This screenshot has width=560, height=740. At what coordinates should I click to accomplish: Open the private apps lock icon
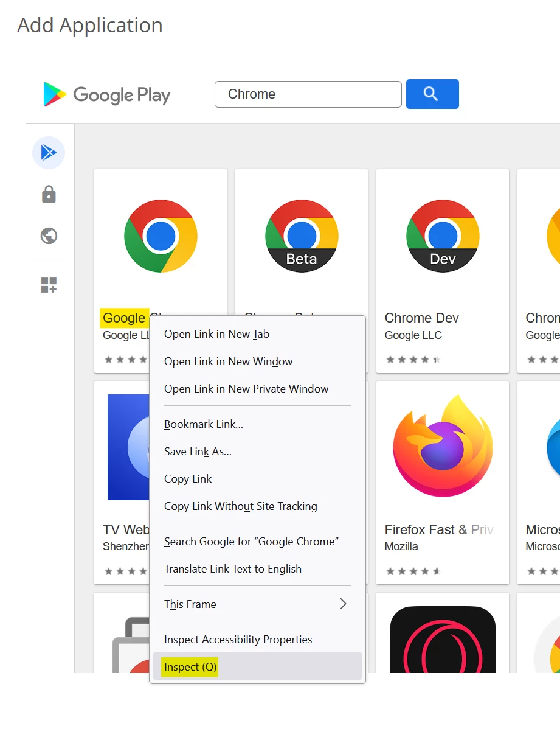tap(49, 194)
